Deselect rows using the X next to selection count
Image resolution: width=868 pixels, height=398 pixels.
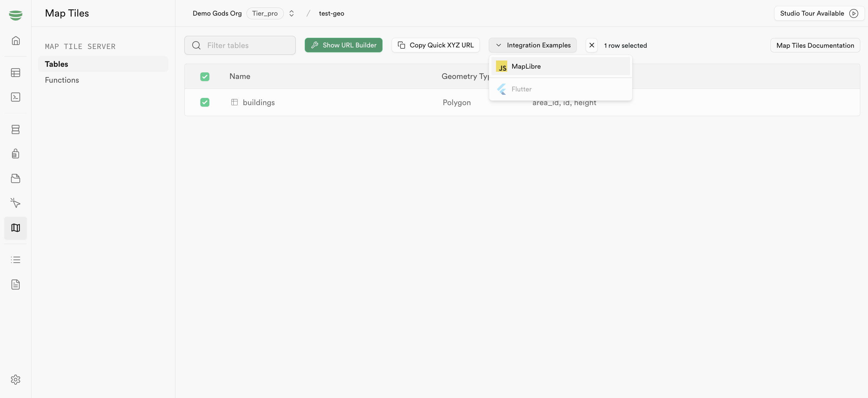tap(592, 45)
